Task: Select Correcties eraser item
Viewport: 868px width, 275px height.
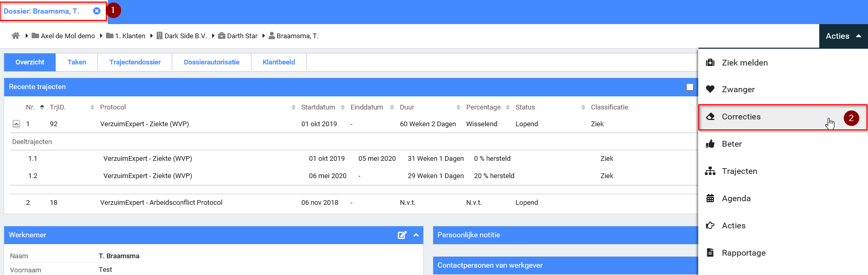Action: 741,117
